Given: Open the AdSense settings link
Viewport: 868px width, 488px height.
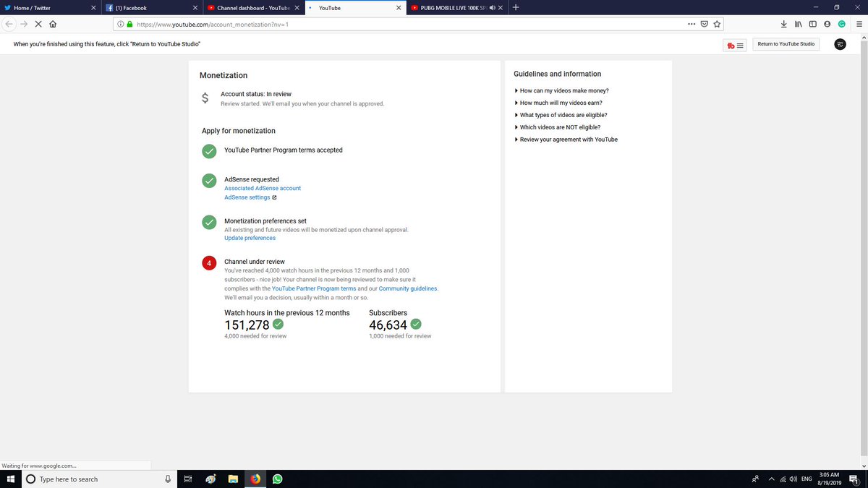Looking at the screenshot, I should [x=247, y=197].
